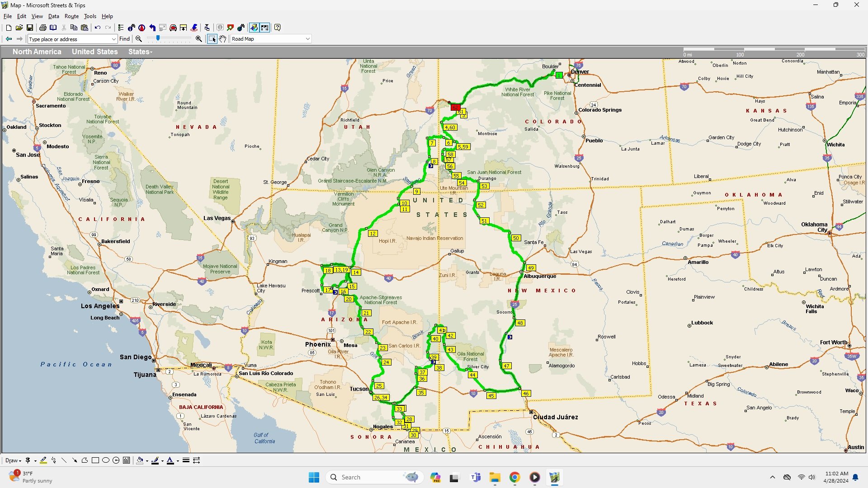Select the Arrow drawing tool
Image resolution: width=868 pixels, height=488 pixels.
75,460
